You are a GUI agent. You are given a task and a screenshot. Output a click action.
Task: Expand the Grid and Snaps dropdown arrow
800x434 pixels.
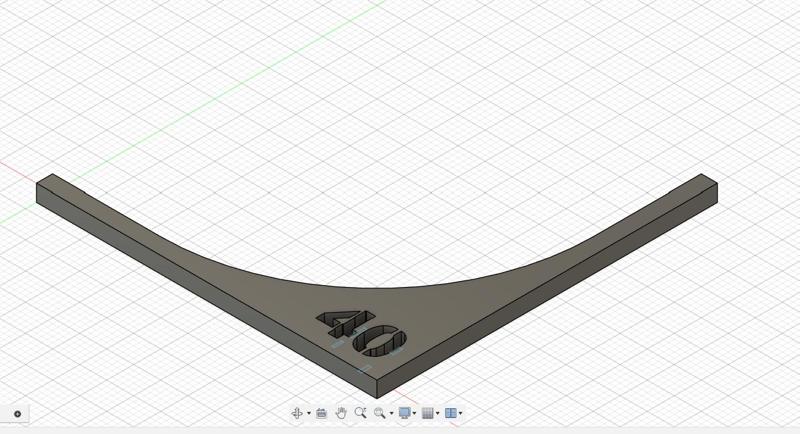(438, 414)
